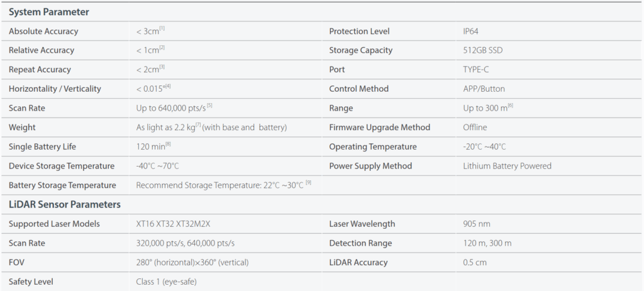Select the Absolute Accuracy label
The image size is (644, 291).
pyautogui.click(x=43, y=31)
